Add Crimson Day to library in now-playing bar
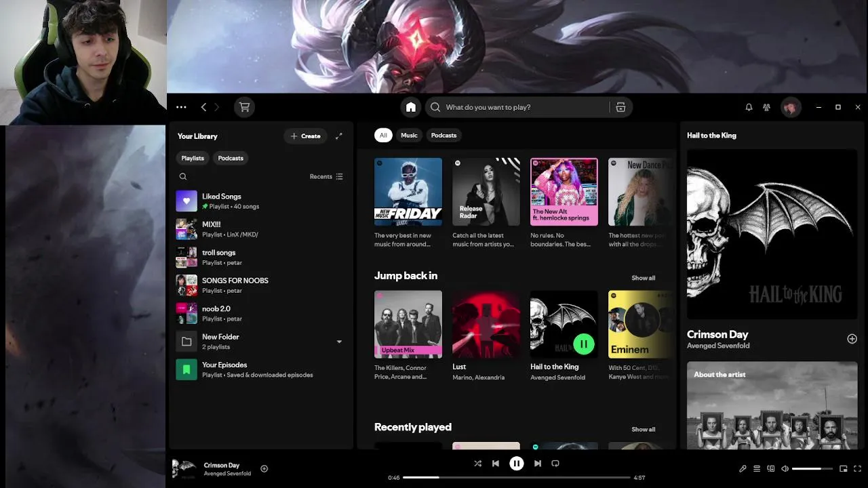Viewport: 868px width, 488px height. pos(264,468)
